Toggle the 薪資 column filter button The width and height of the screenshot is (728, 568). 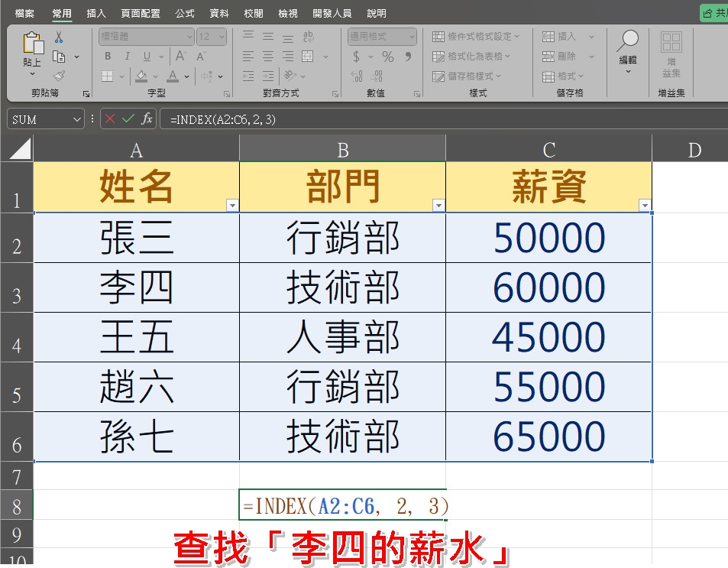[645, 205]
